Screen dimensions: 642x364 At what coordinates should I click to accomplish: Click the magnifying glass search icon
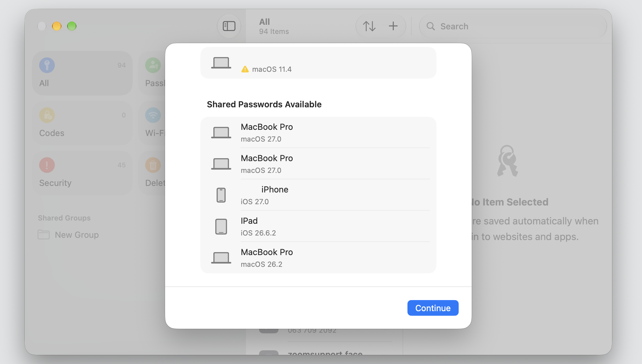431,26
